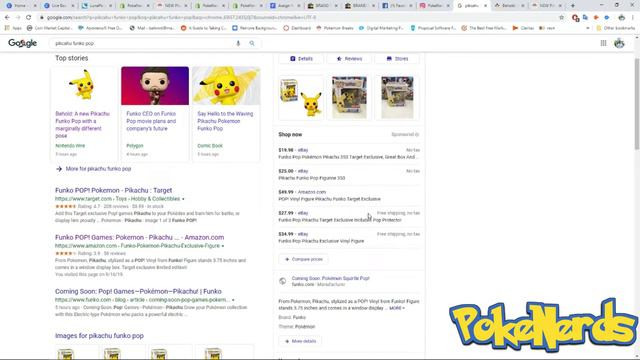Screen dimensions: 640x360
Task: Open the Google account avatar
Action: 619,43
